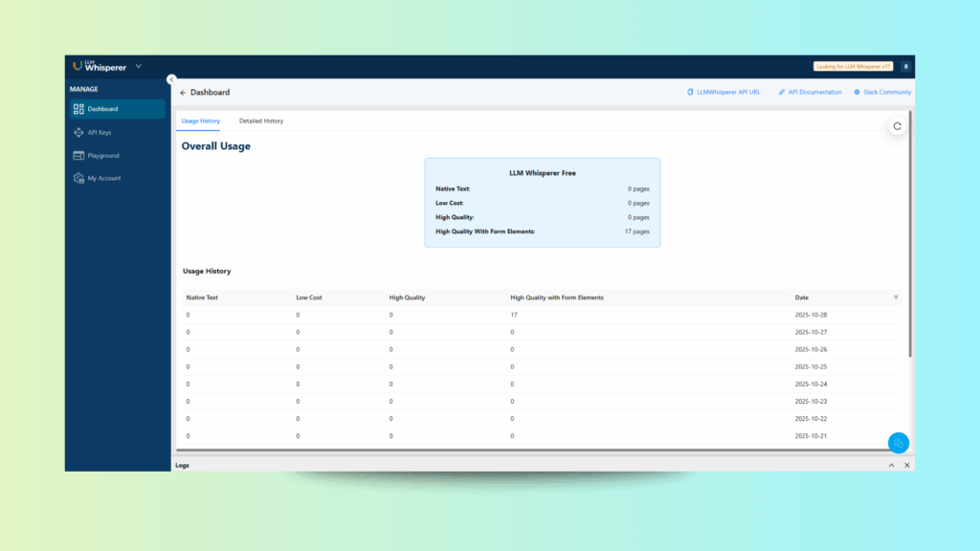Image resolution: width=980 pixels, height=551 pixels.
Task: Click the Playground icon in sidebar
Action: point(78,155)
